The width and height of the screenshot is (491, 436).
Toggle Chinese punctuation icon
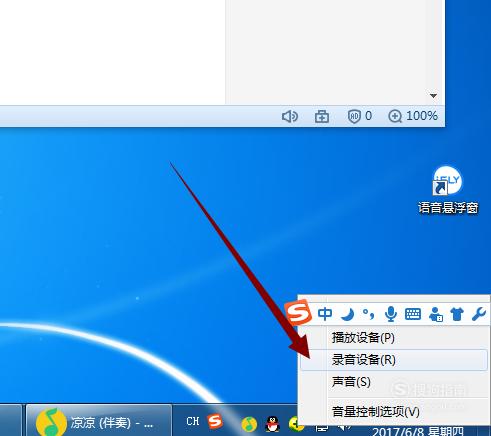click(x=368, y=314)
